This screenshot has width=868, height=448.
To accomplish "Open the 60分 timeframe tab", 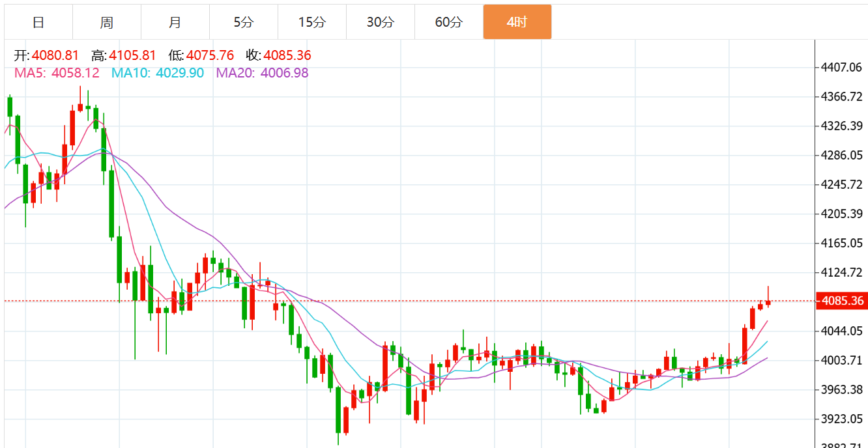I will (449, 22).
